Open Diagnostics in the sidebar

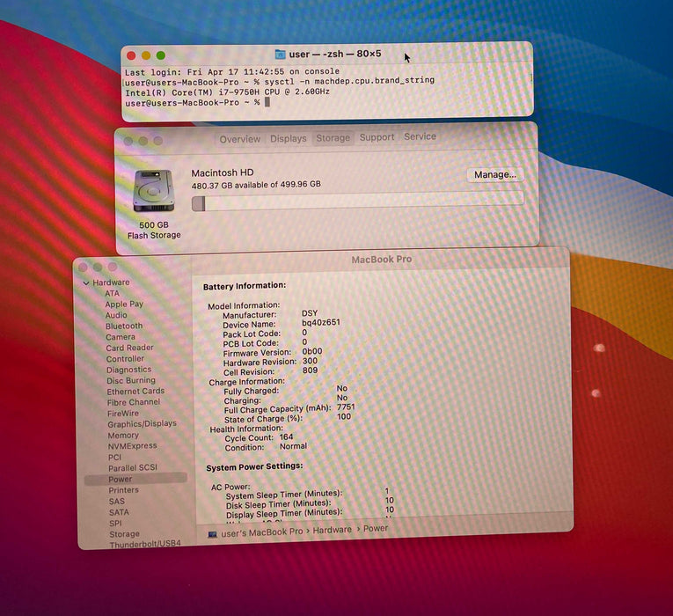point(128,370)
